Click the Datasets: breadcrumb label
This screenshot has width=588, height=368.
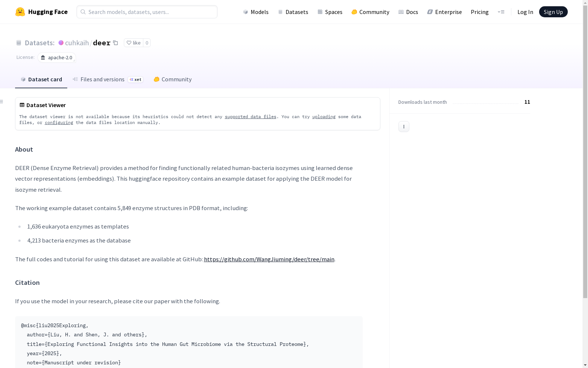(39, 43)
